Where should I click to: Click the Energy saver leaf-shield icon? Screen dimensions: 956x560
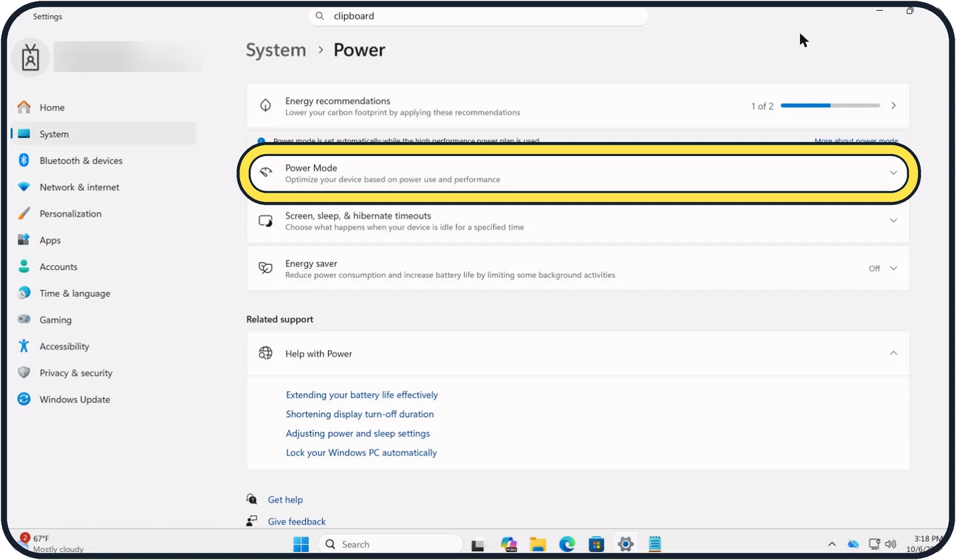[265, 268]
